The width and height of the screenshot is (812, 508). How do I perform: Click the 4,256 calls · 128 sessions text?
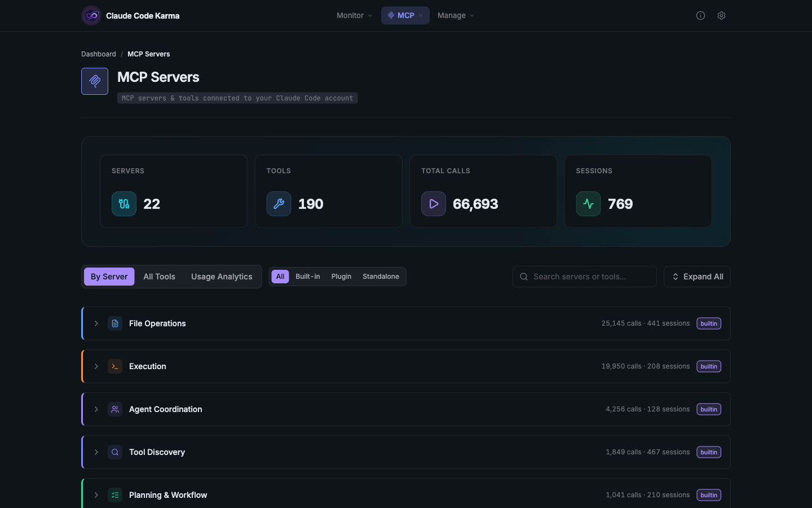(x=648, y=409)
